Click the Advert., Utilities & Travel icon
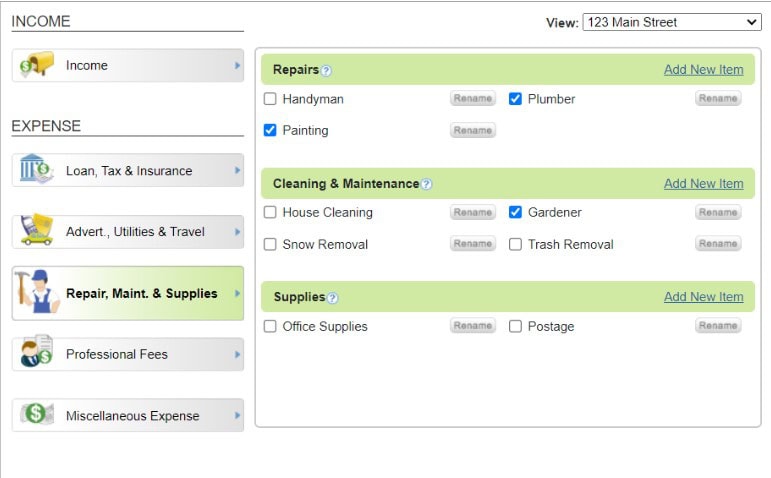The image size is (771, 478). (36, 230)
